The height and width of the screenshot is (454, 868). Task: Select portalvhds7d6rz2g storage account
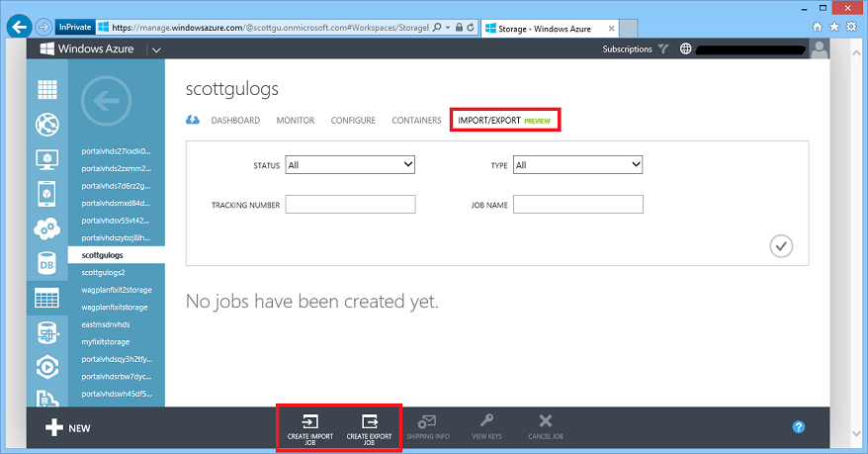pos(117,186)
